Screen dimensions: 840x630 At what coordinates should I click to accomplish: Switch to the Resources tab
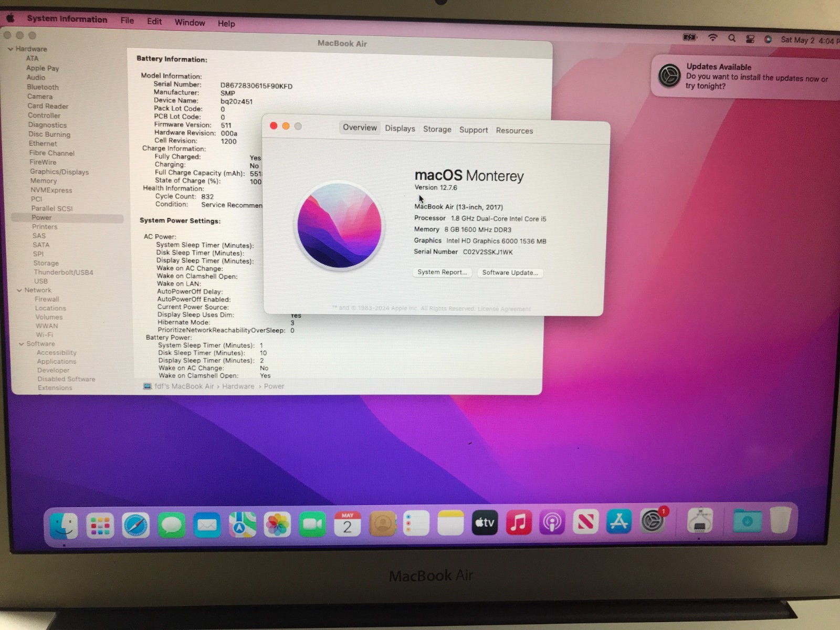point(514,131)
